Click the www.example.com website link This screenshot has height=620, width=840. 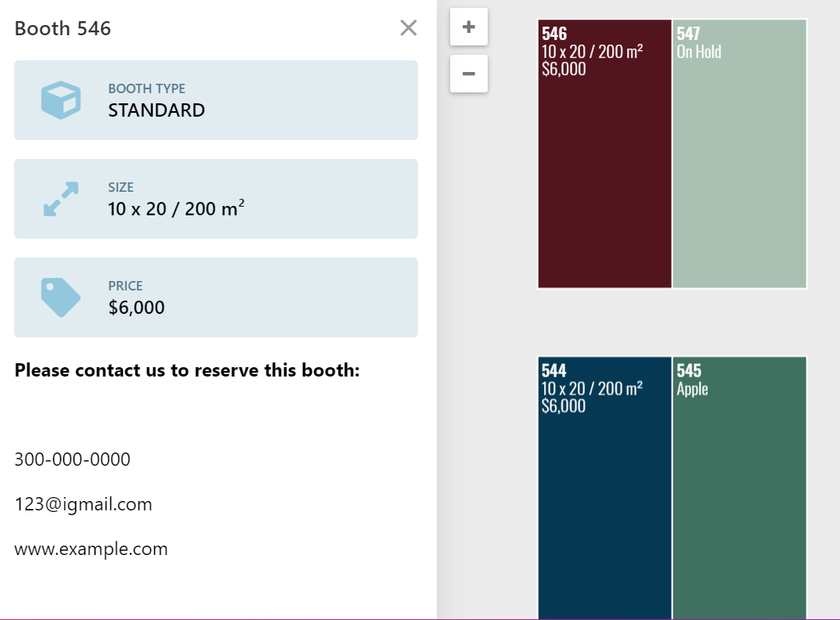pos(91,549)
